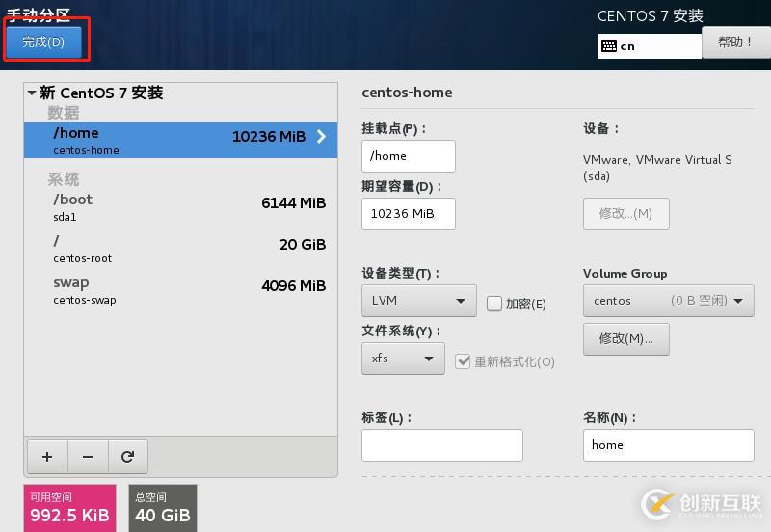This screenshot has width=771, height=532.
Task: Click the CENTOS 7 安装 title text
Action: click(650, 16)
